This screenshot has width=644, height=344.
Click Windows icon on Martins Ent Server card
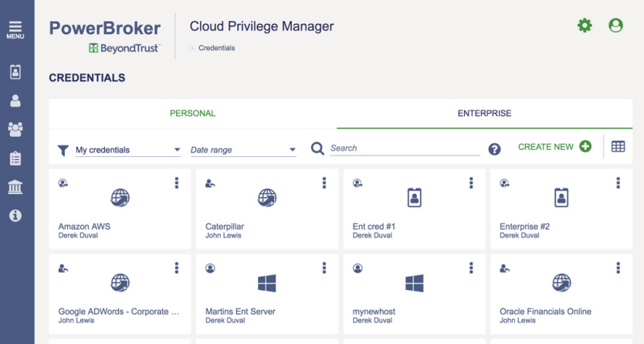[267, 283]
